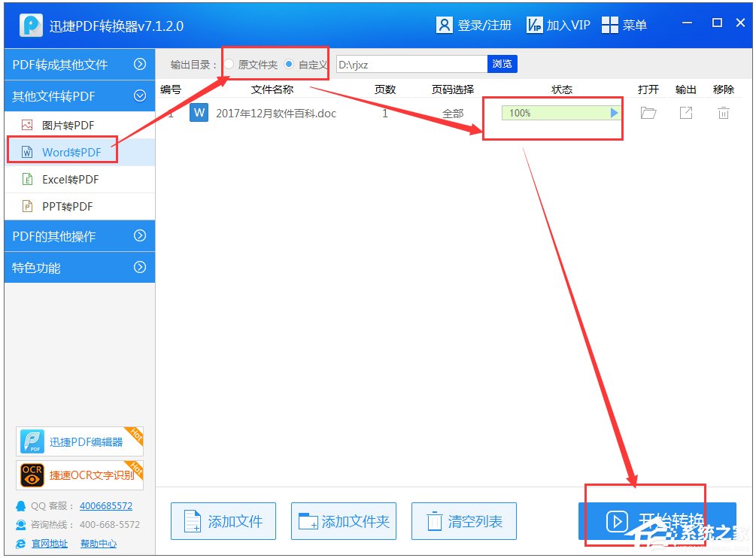Select the 自定义 output directory radio
Screen dimensions: 756x558
click(289, 65)
